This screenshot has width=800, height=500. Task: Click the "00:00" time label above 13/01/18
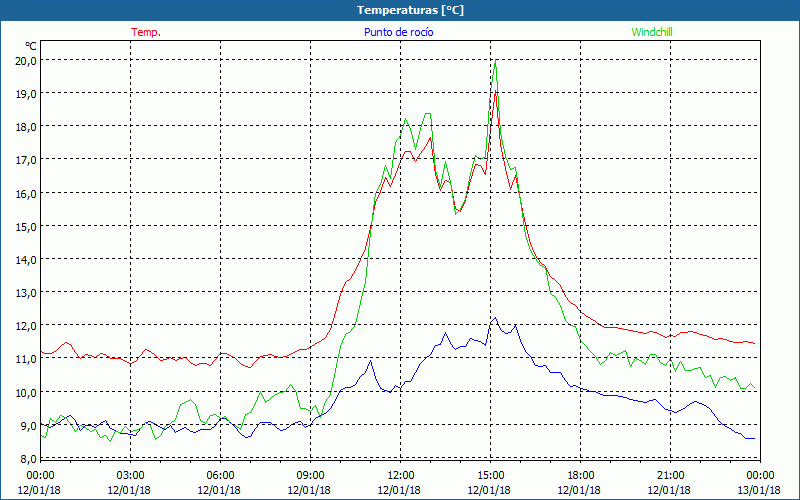[760, 476]
